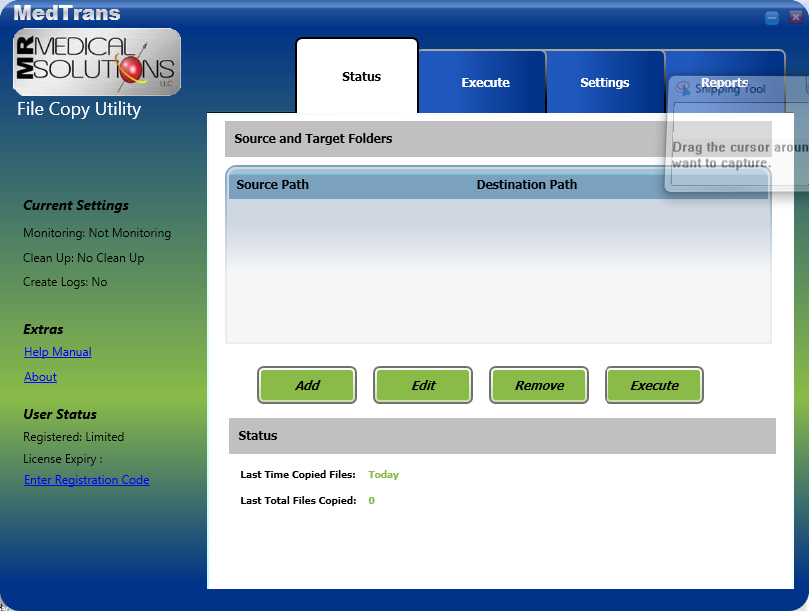Viewport: 809px width, 611px height.
Task: Switch to the Execute tab
Action: point(484,82)
